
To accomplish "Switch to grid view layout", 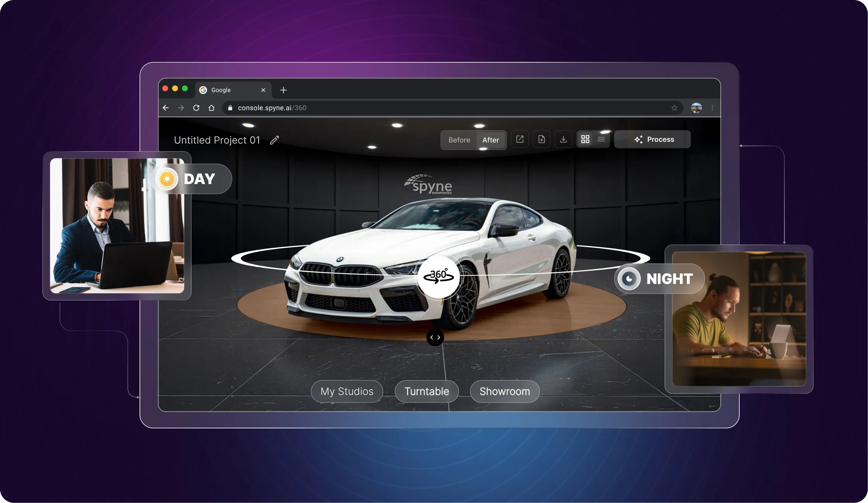I will [585, 139].
